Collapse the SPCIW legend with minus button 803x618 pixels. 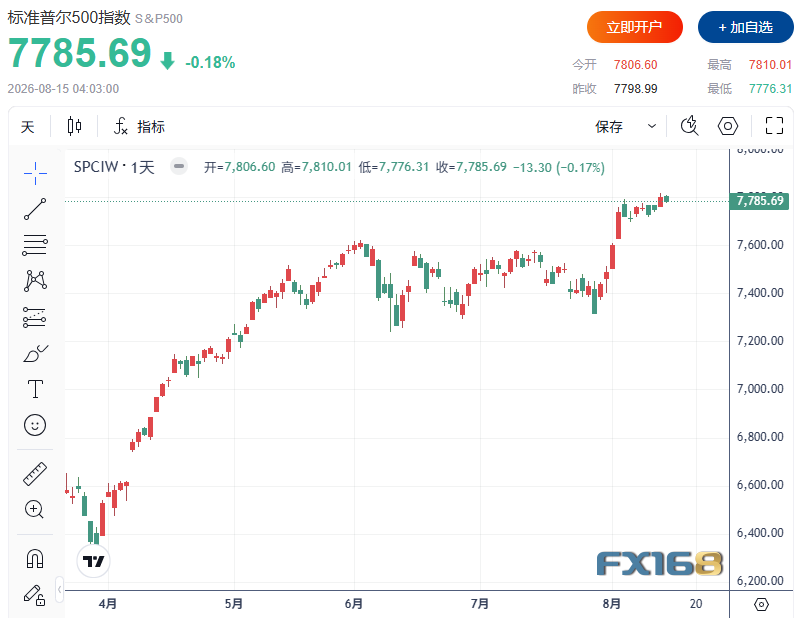pos(179,166)
